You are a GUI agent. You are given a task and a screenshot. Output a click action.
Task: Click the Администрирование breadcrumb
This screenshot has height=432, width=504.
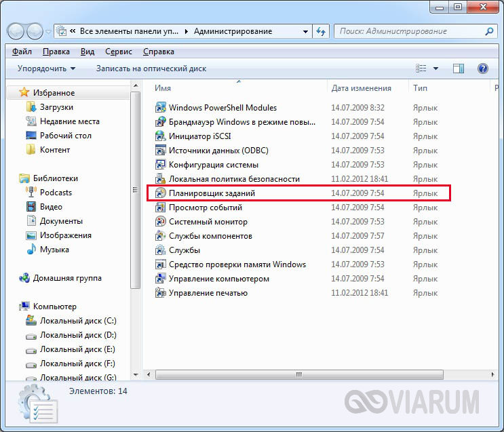233,31
